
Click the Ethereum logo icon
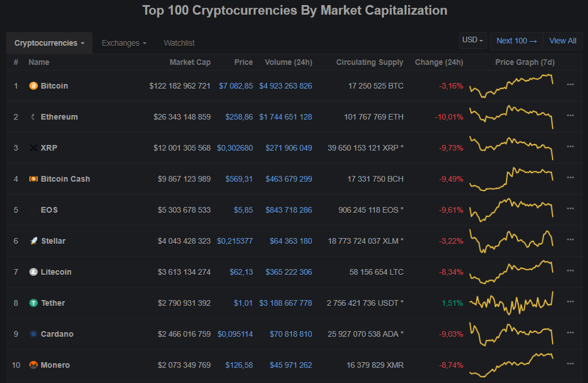tap(33, 117)
